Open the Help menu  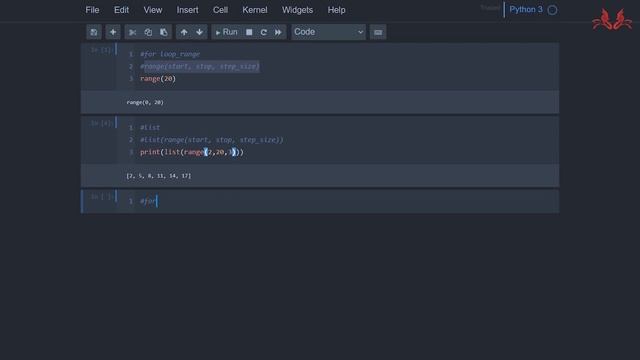click(x=336, y=10)
